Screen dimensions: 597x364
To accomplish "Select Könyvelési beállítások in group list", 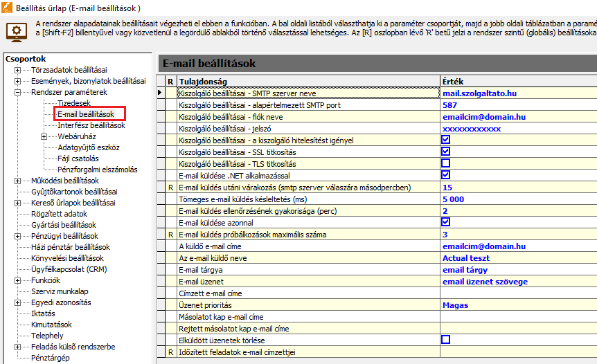I will click(67, 258).
